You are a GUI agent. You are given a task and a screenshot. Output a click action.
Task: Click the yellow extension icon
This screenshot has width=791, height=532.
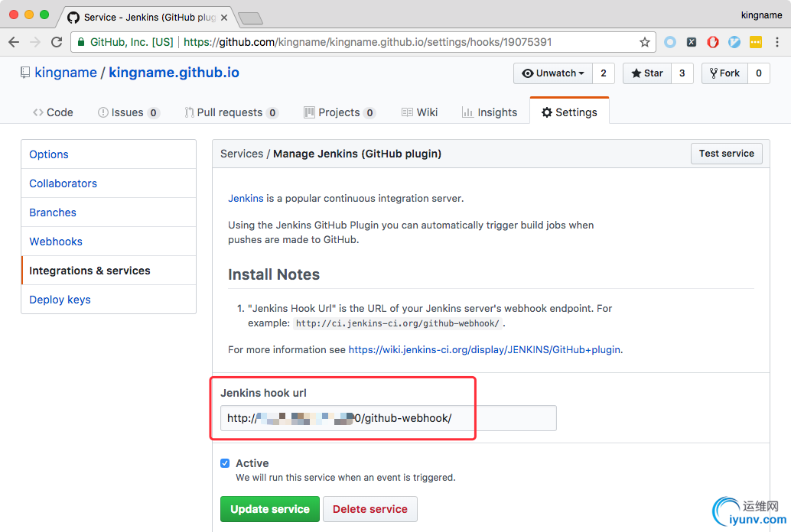pyautogui.click(x=756, y=42)
